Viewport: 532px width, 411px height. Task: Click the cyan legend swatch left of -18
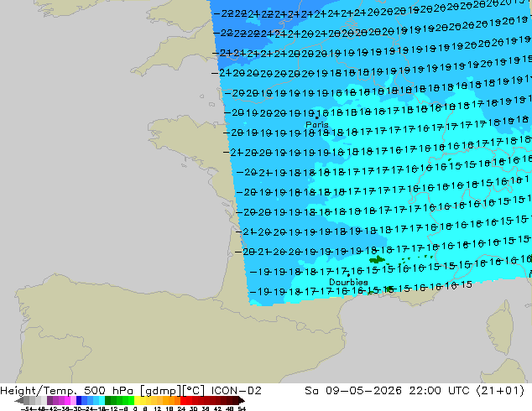[102, 400]
